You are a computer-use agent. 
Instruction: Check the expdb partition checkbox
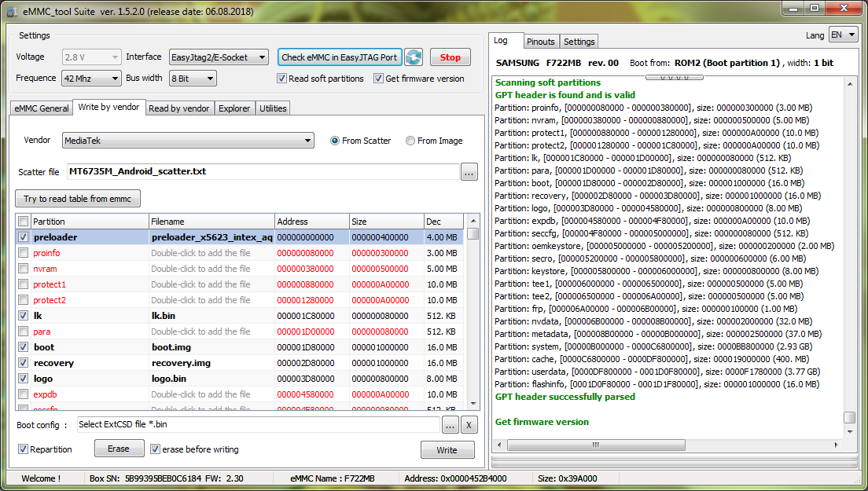point(24,394)
